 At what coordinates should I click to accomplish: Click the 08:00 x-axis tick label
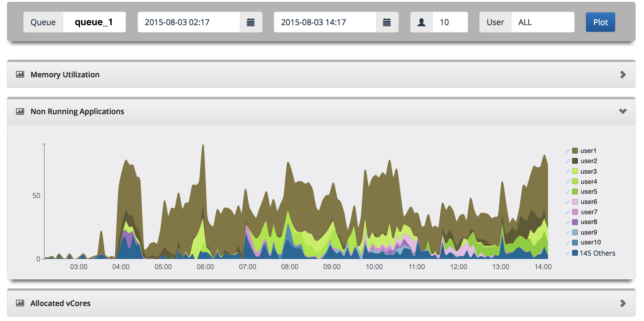click(290, 267)
